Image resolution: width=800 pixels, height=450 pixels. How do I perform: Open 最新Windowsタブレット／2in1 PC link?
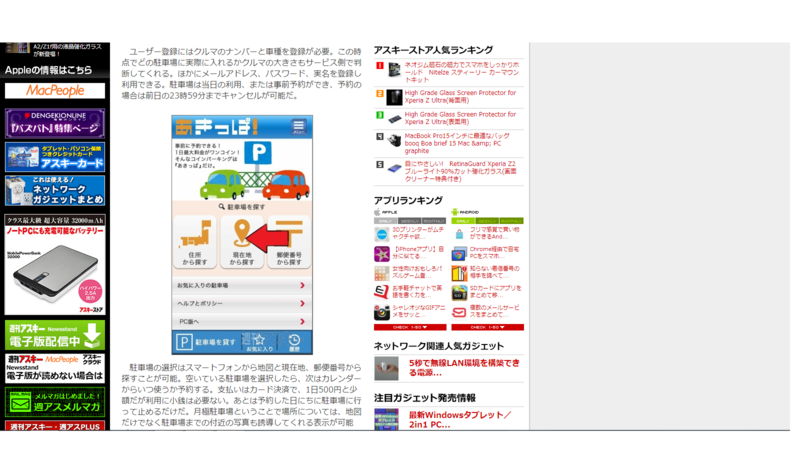460,419
